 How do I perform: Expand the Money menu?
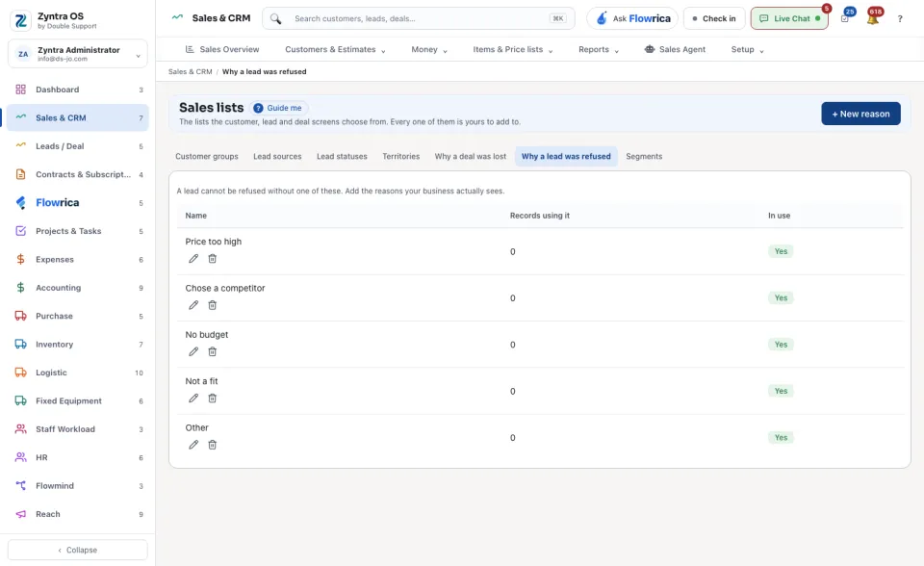pos(429,49)
